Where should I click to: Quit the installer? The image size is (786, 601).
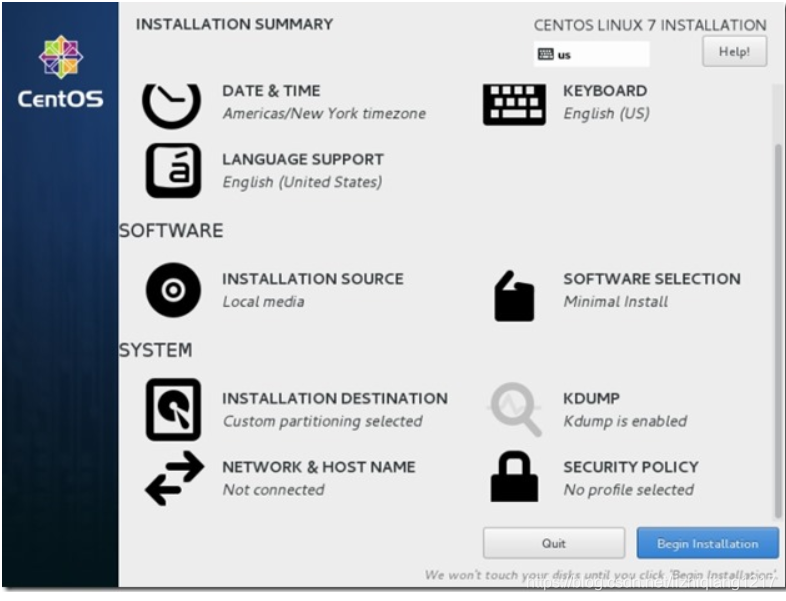pyautogui.click(x=554, y=543)
